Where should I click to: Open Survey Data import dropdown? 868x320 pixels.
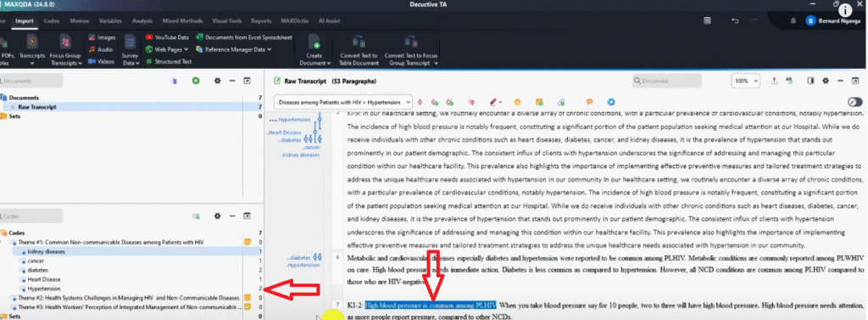click(130, 50)
